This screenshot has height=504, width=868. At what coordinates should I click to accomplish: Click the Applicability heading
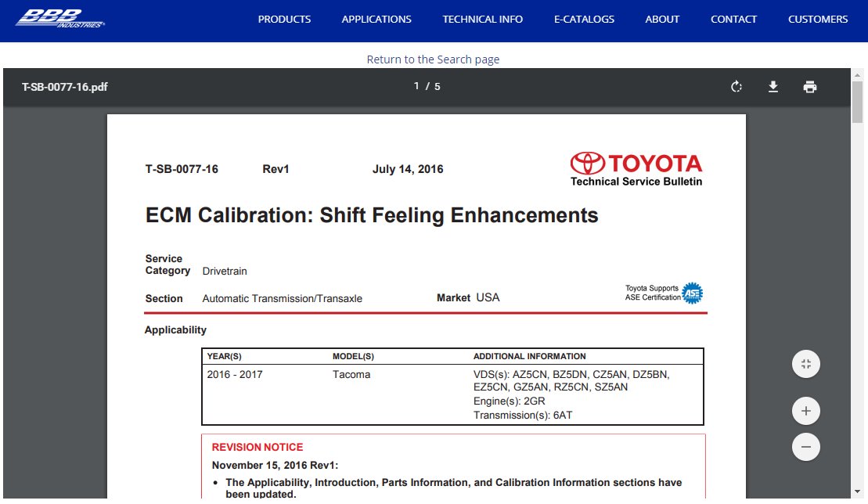point(175,330)
